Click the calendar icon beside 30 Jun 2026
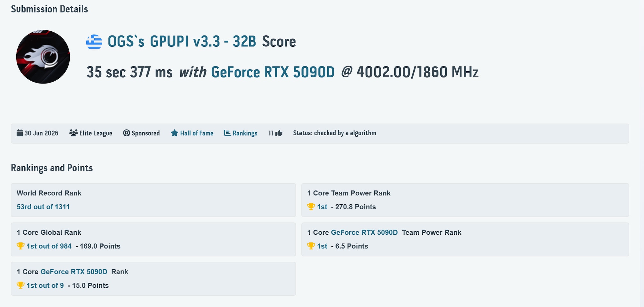This screenshot has height=307, width=644. [x=20, y=133]
